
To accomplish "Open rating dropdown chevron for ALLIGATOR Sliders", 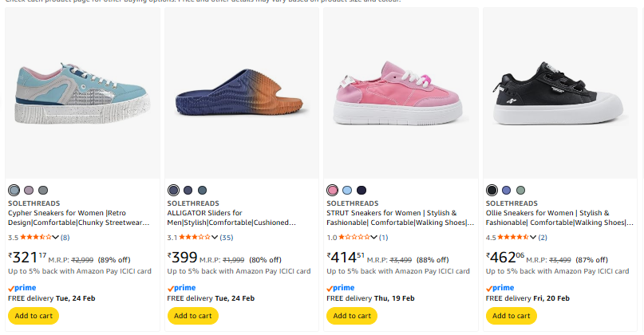I will pos(215,237).
